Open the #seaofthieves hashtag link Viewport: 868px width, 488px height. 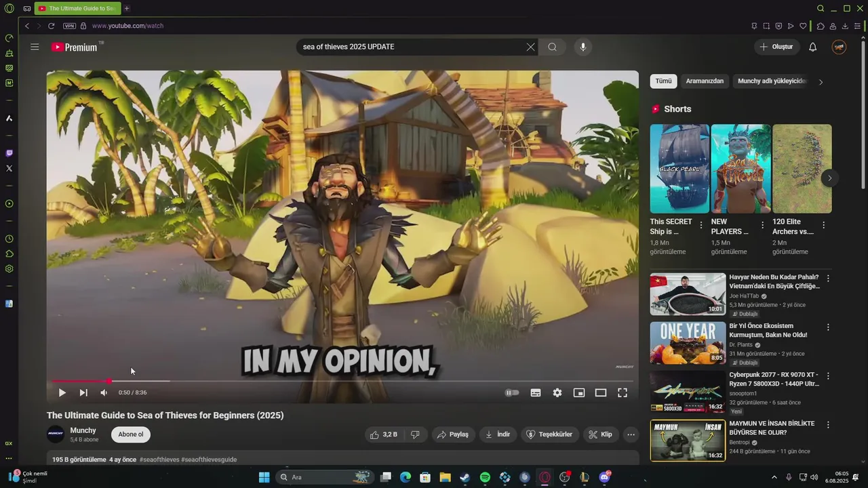pos(159,460)
